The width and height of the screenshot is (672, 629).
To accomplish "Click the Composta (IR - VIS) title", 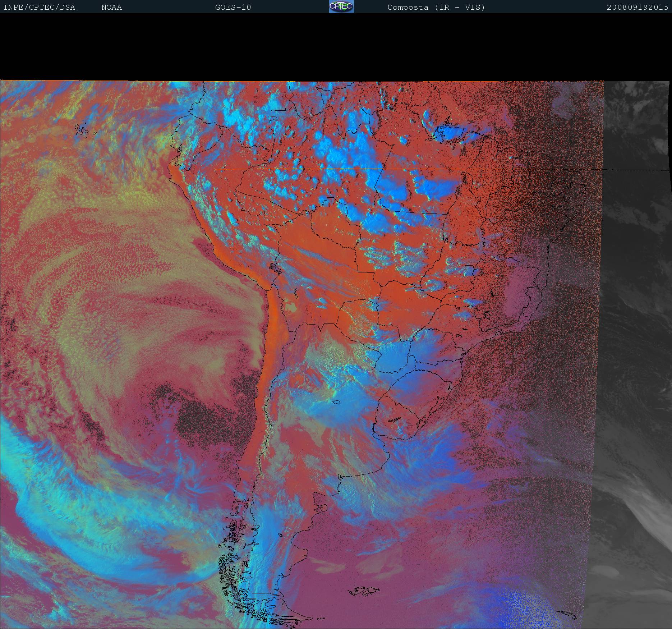I will 436,8.
